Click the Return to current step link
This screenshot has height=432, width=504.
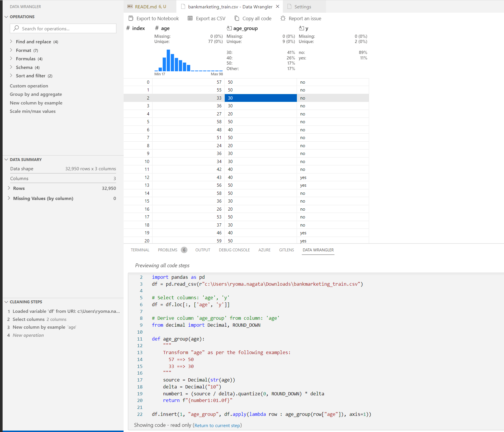(x=217, y=425)
